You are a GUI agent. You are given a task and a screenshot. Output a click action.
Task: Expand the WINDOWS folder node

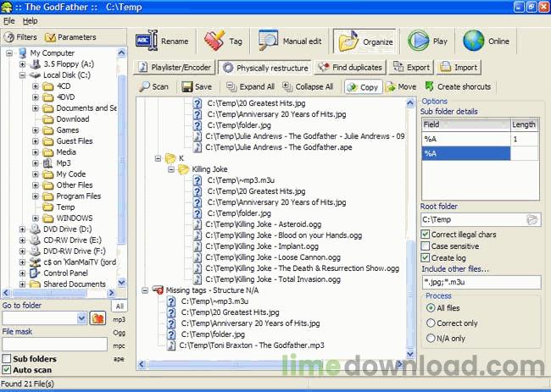click(36, 218)
